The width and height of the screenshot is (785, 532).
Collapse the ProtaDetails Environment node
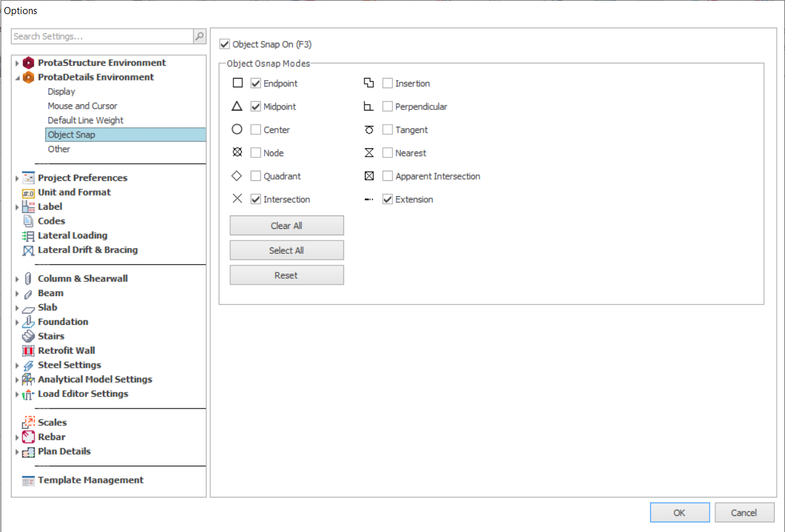pyautogui.click(x=17, y=77)
